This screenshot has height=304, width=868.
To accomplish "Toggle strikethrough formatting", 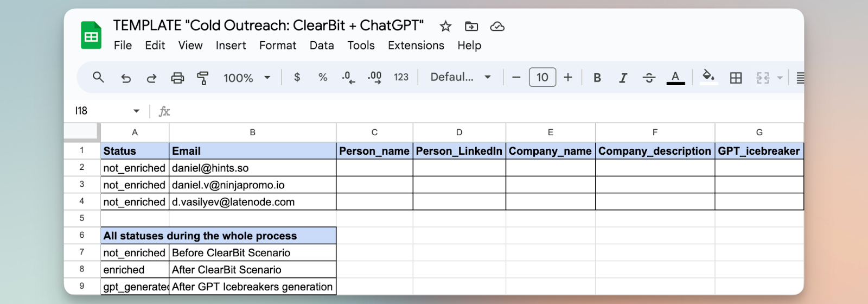I will [649, 78].
